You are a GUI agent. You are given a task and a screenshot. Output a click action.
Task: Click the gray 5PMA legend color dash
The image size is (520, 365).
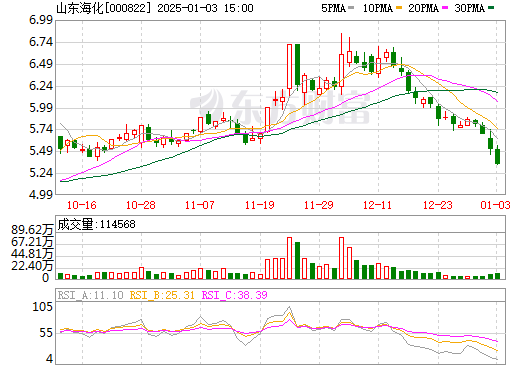pos(351,7)
